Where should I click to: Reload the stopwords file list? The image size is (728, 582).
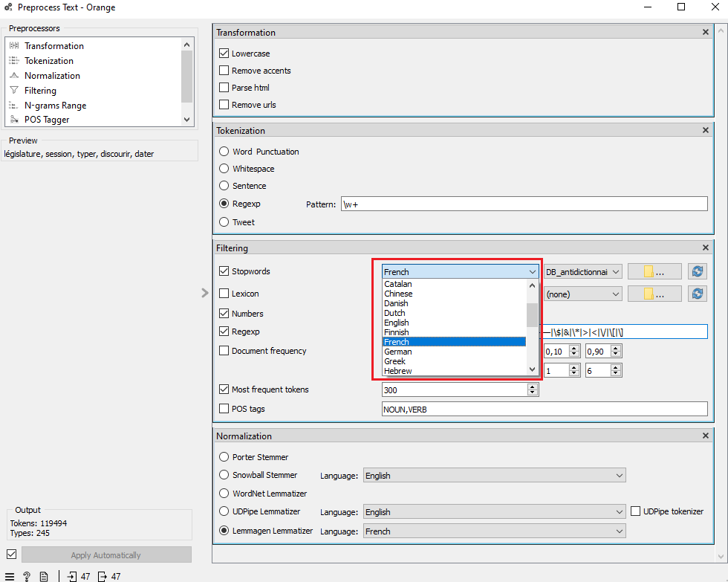697,272
